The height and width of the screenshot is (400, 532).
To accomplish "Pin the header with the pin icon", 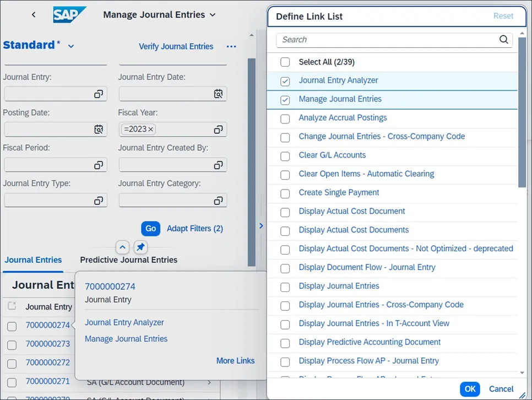I will click(140, 247).
